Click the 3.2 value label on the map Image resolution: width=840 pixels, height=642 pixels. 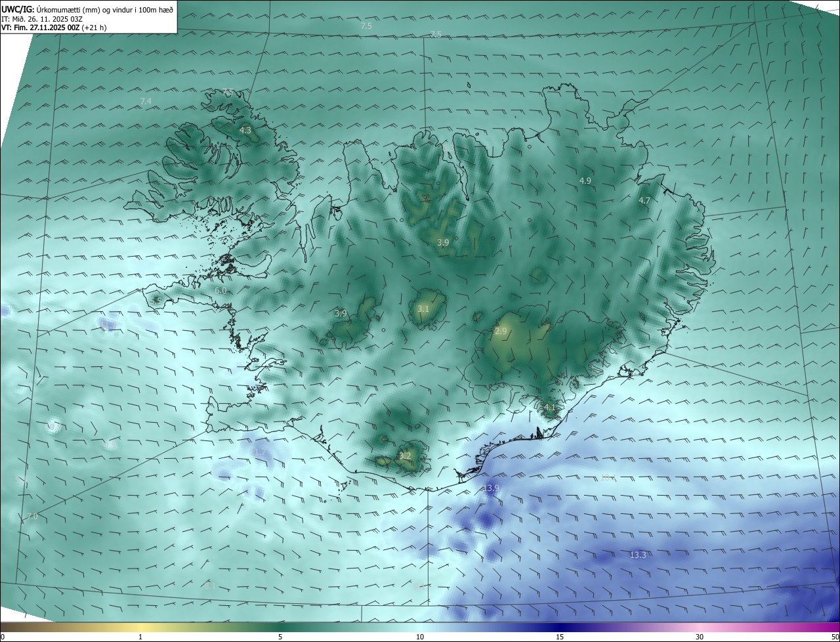click(405, 456)
